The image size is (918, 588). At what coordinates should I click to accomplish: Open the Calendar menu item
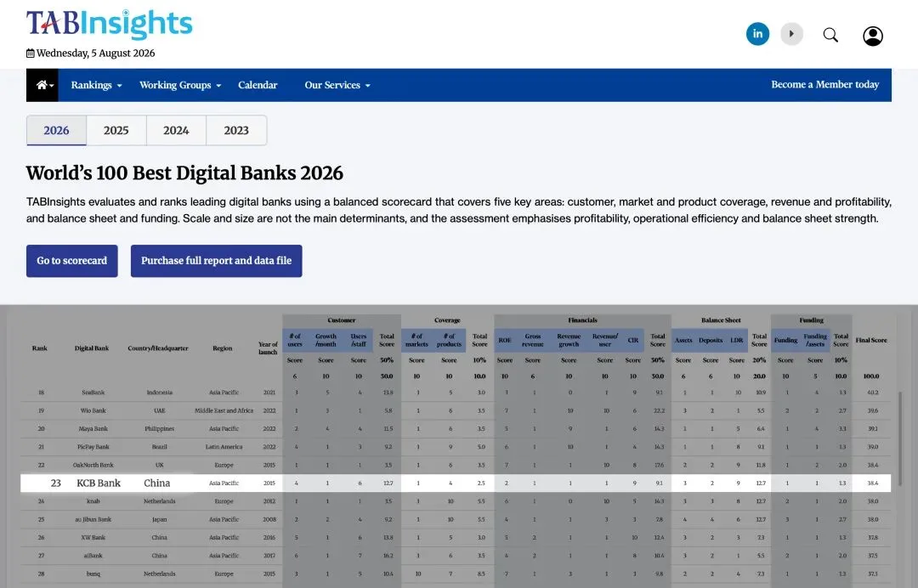point(258,85)
